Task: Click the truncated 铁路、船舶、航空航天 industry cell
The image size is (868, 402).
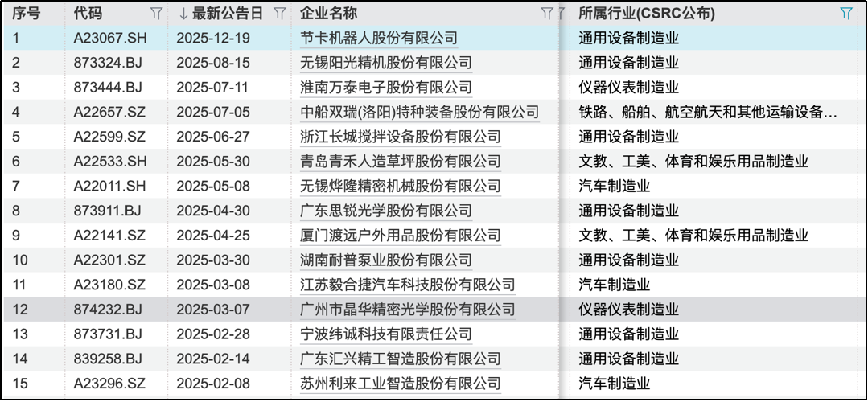Action: (x=708, y=113)
